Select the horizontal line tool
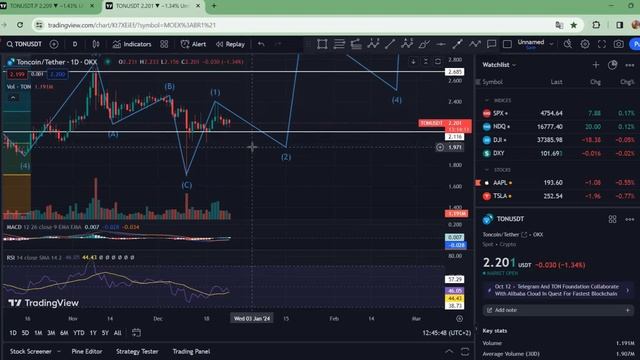This screenshot has width=640, height=360. (x=440, y=44)
